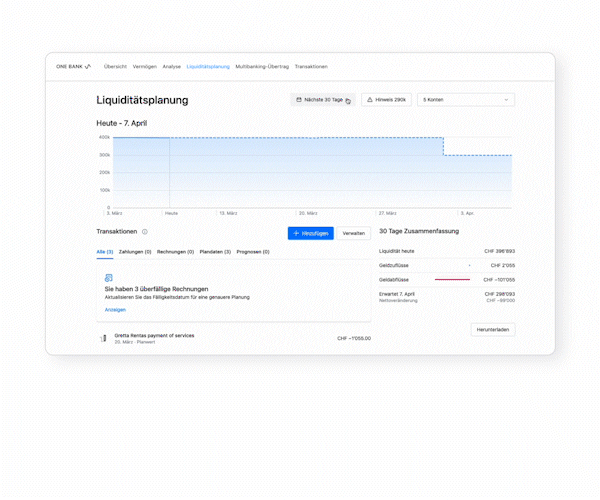Click the Liquidität heute value CHF 396'893
The image size is (600, 500).
pos(499,251)
